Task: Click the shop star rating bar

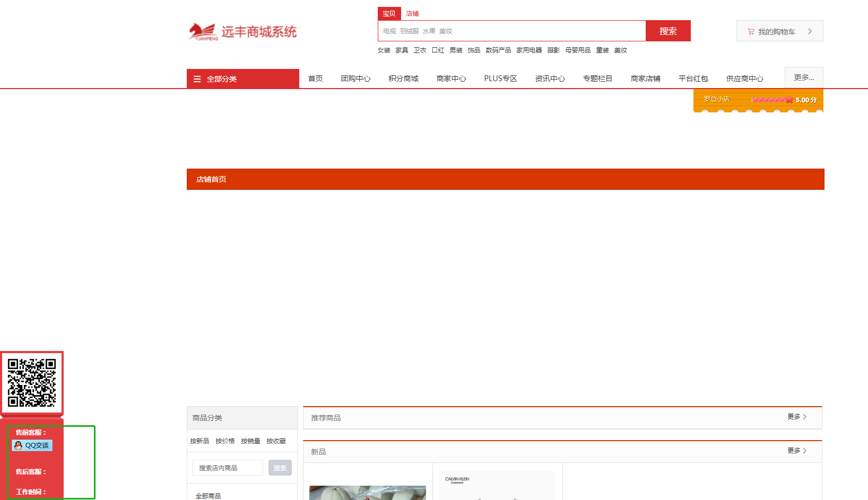Action: click(772, 99)
